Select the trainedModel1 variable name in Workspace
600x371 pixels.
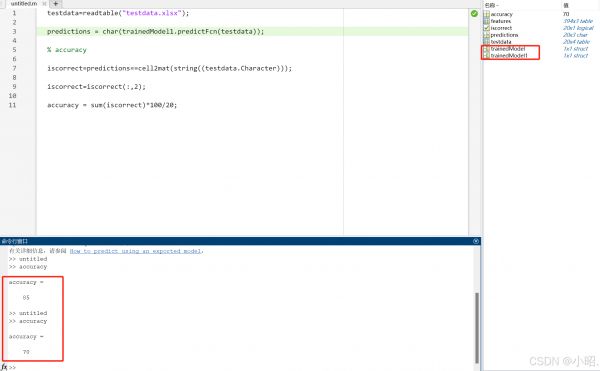[509, 55]
